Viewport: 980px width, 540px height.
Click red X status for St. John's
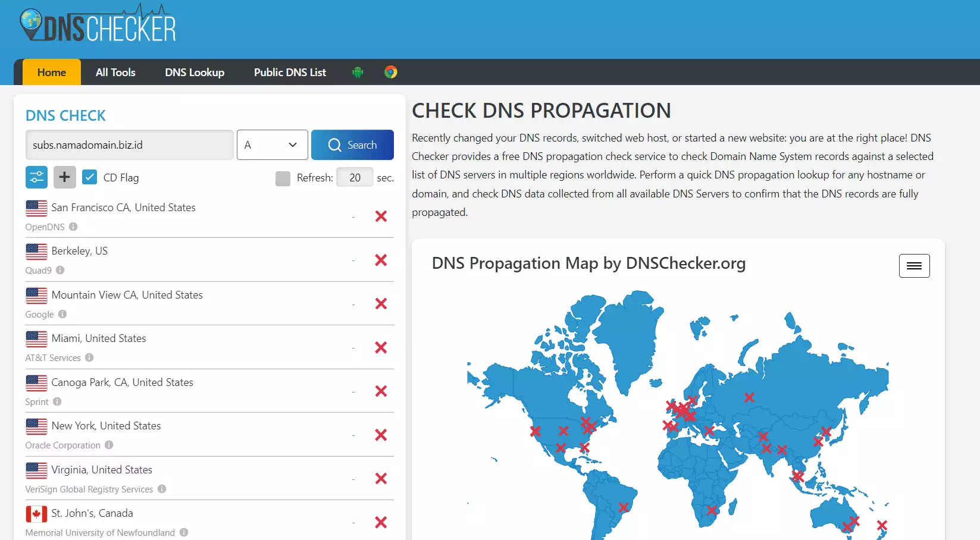381,522
